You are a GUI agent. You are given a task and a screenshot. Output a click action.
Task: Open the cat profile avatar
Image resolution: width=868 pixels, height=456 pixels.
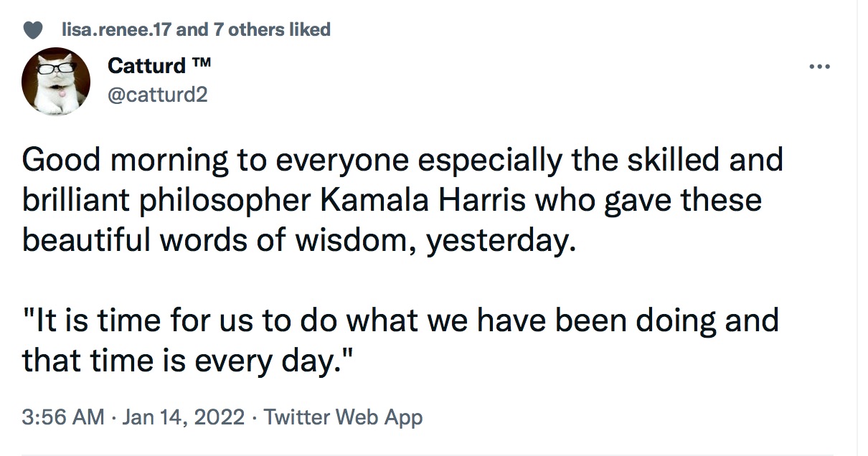click(x=57, y=80)
